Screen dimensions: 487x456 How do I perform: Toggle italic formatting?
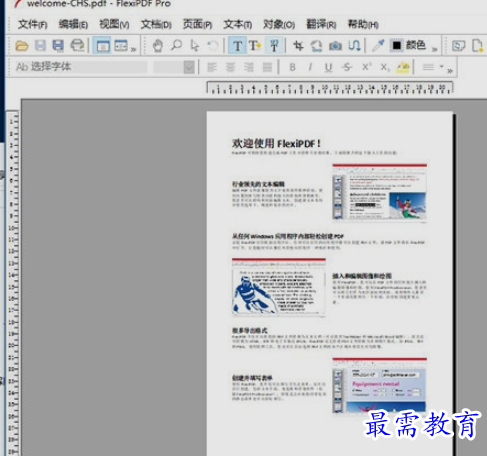(310, 67)
